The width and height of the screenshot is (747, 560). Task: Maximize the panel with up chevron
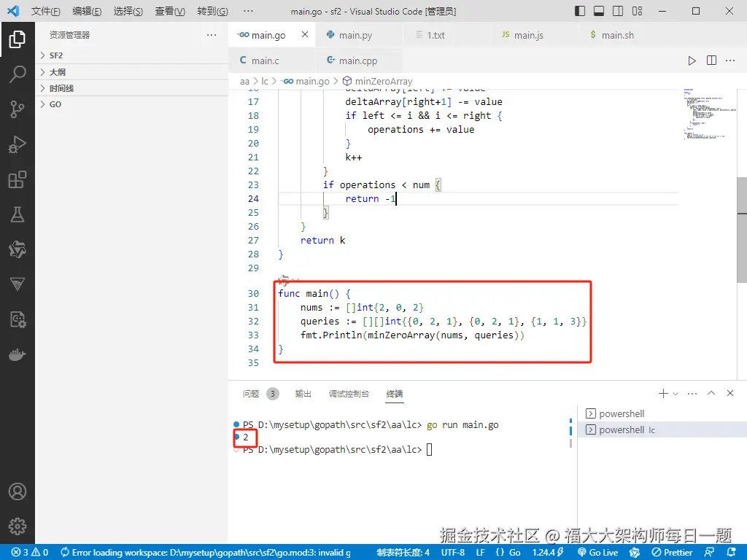click(x=711, y=393)
